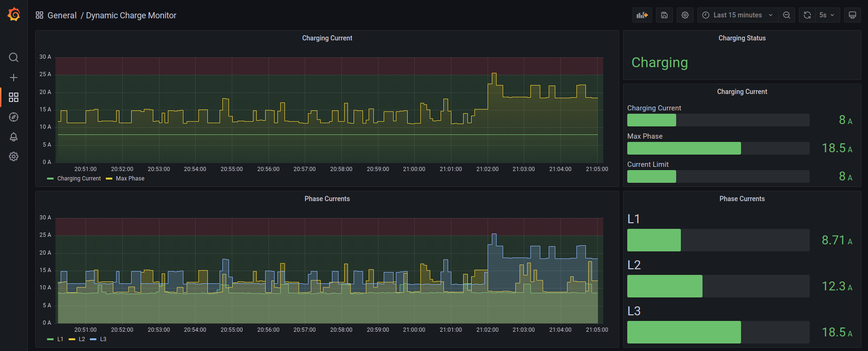This screenshot has width=868, height=351.
Task: Open the Grafana home logo
Action: pyautogui.click(x=14, y=15)
